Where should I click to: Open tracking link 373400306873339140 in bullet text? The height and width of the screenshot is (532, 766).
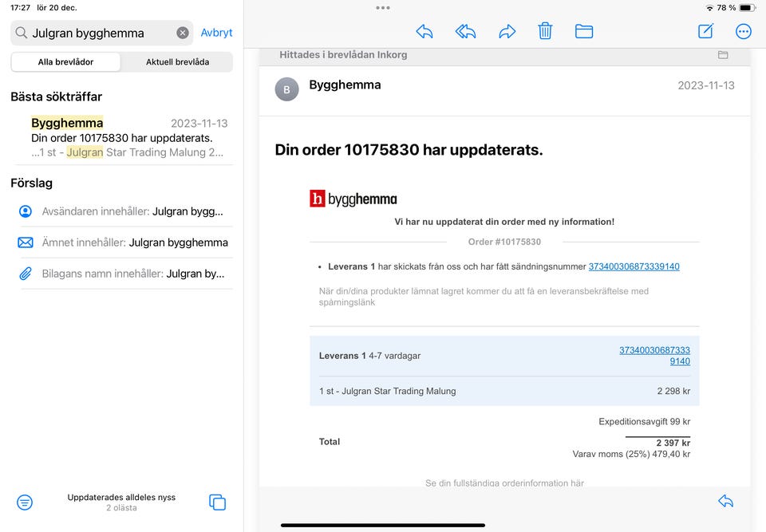[x=634, y=266]
